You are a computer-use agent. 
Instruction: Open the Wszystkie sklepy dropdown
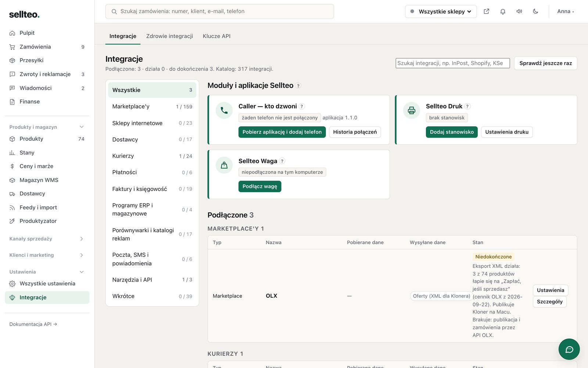click(x=441, y=11)
